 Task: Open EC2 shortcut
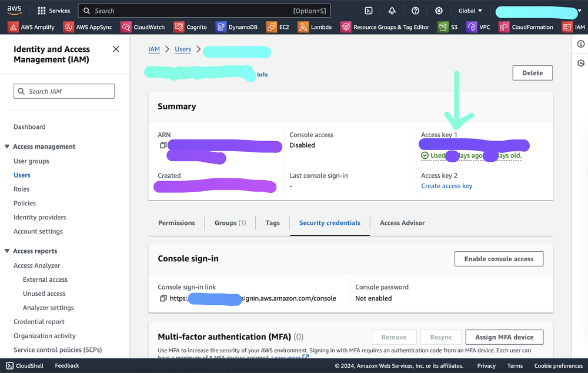click(x=278, y=27)
